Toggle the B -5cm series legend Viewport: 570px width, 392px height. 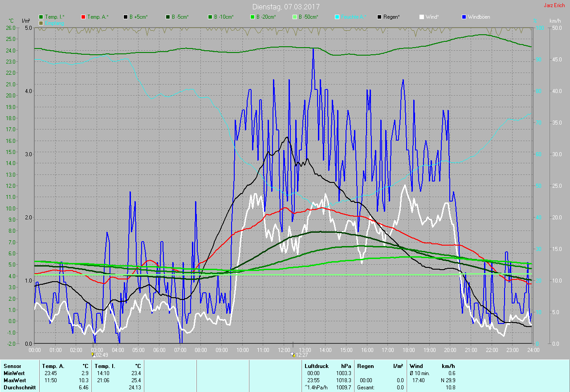coord(168,17)
